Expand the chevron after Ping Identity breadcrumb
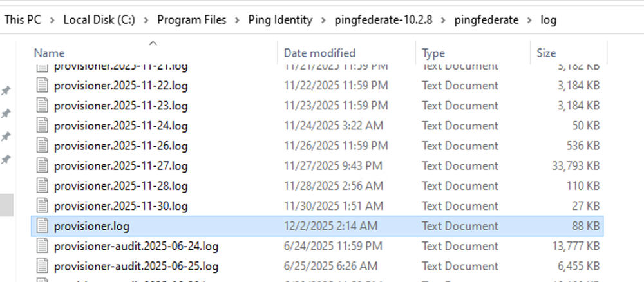Viewport: 644px width, 282px height. [x=323, y=20]
